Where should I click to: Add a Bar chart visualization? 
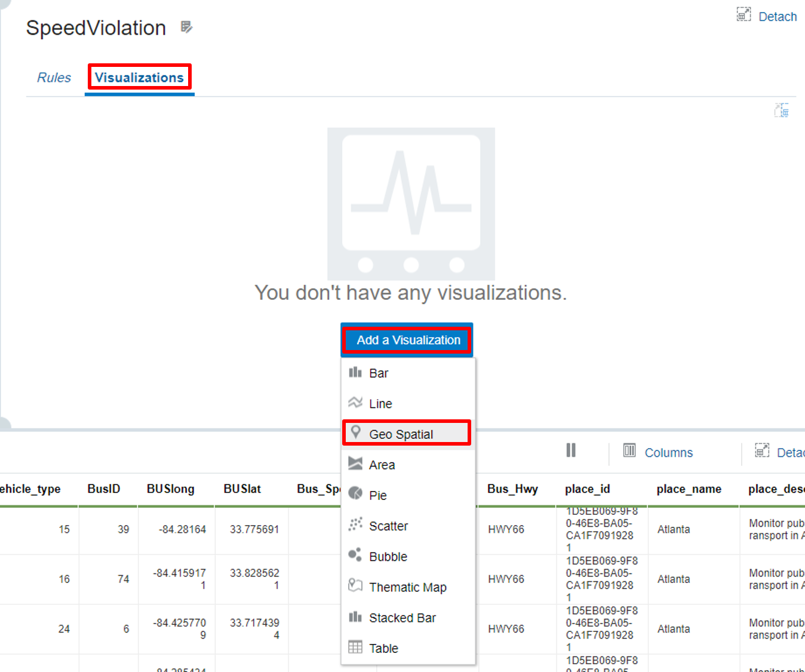379,373
